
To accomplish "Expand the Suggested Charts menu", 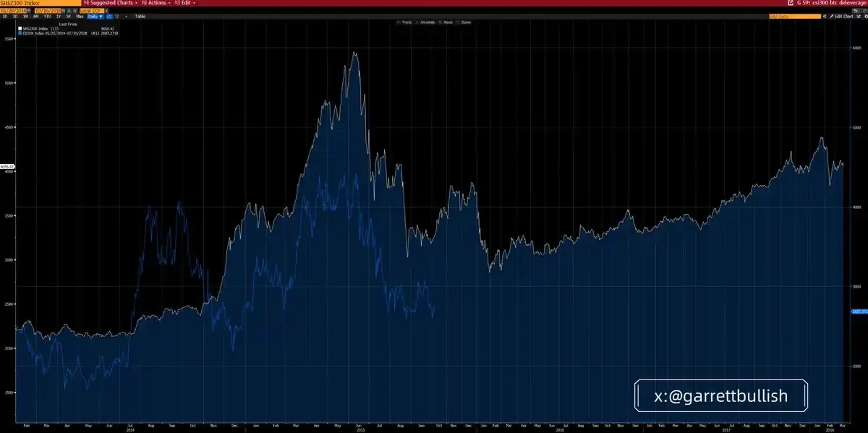I will 114,2.
